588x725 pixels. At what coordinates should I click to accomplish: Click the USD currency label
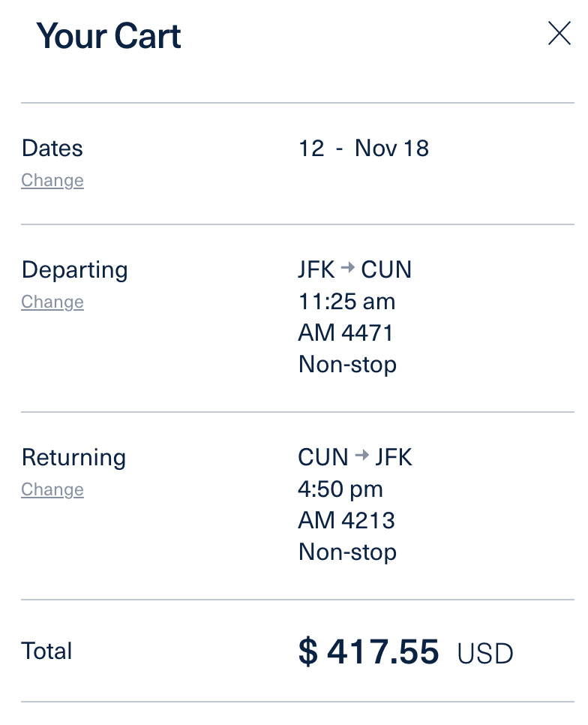pyautogui.click(x=485, y=654)
